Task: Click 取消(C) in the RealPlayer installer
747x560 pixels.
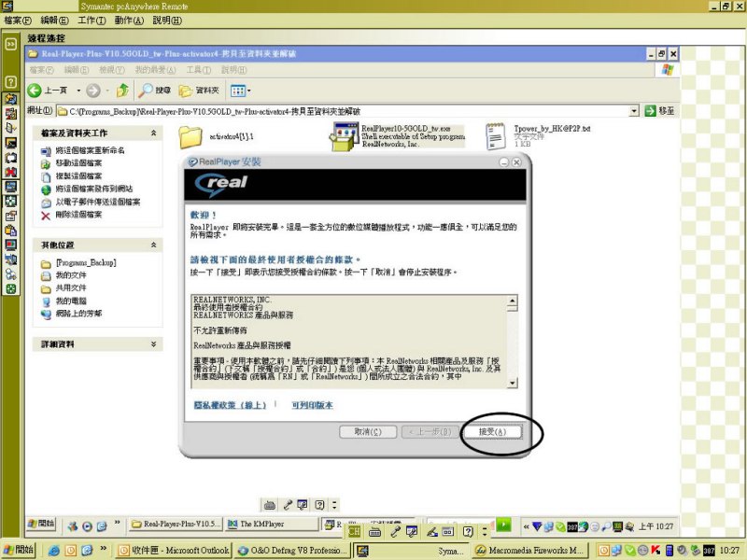Action: (368, 432)
